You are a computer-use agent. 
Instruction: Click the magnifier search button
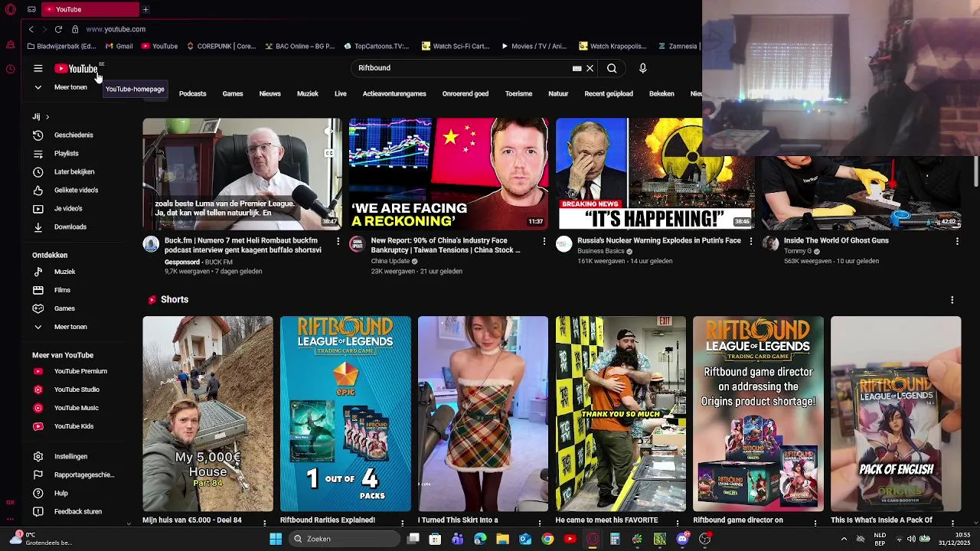(x=612, y=68)
